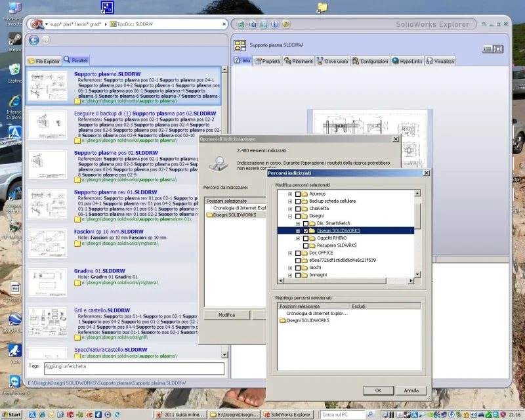525x420 pixels.
Task: Check the Azureus folder checkbox
Action: (298, 194)
